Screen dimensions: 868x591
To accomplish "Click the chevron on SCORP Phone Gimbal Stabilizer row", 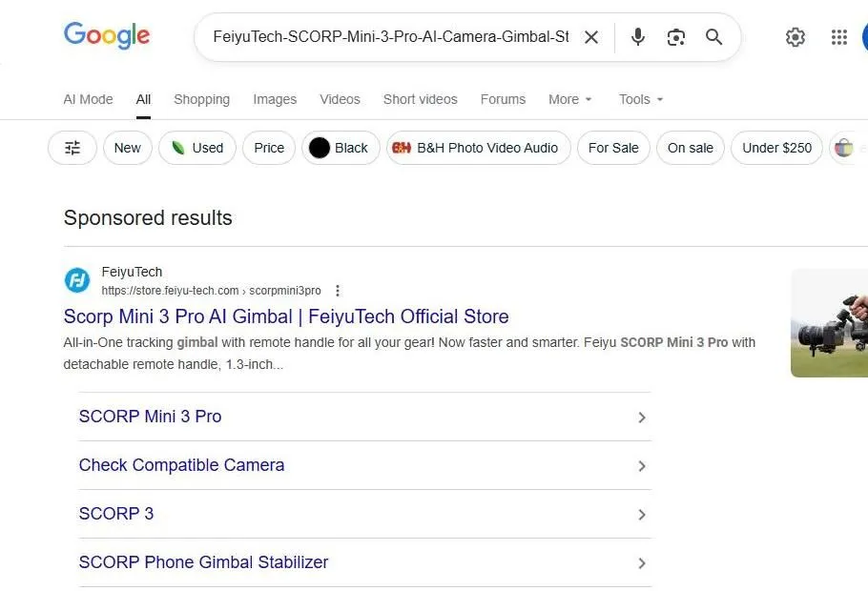I will pyautogui.click(x=642, y=563).
